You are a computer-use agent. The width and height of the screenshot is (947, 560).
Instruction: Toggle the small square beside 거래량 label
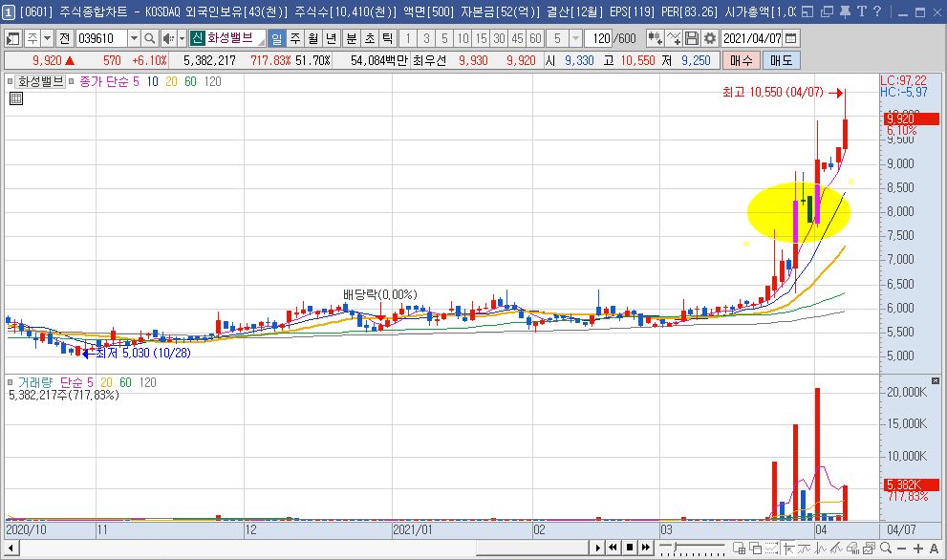(10, 382)
